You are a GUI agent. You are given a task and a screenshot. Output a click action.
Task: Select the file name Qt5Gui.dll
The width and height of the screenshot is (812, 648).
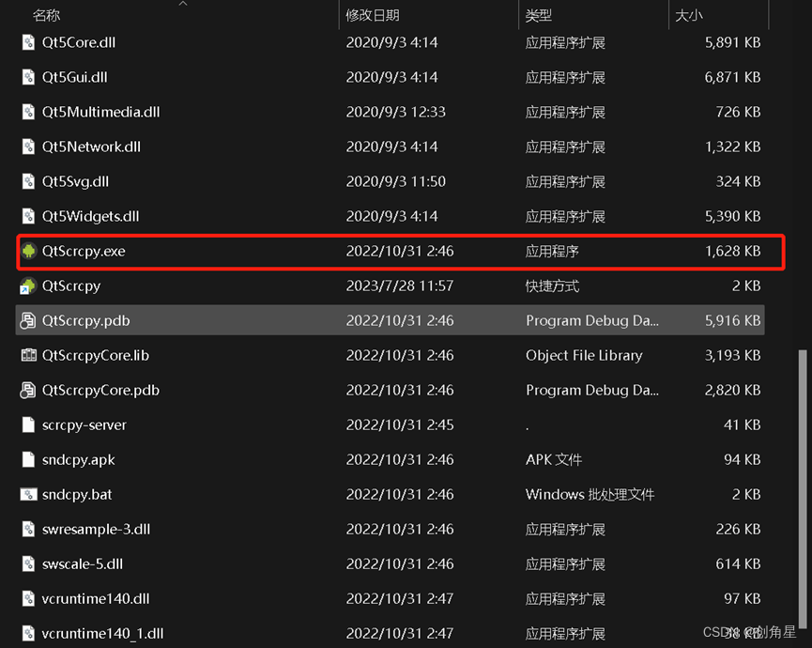(x=74, y=77)
